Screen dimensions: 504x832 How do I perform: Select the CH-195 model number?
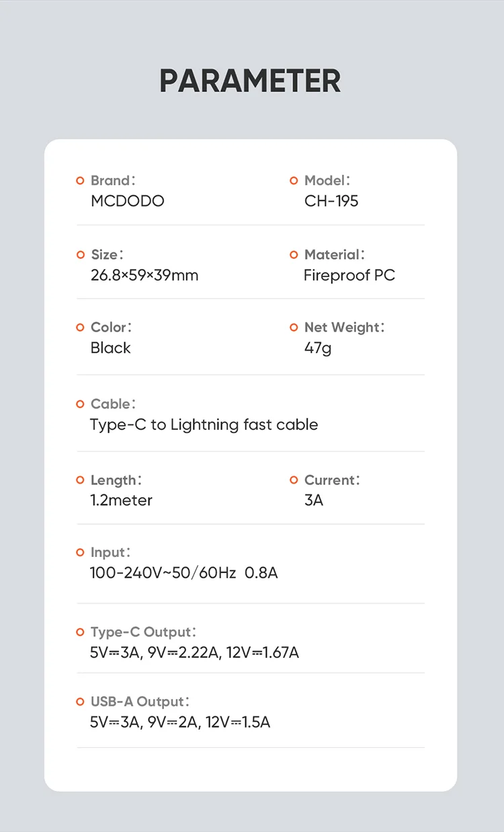[331, 201]
